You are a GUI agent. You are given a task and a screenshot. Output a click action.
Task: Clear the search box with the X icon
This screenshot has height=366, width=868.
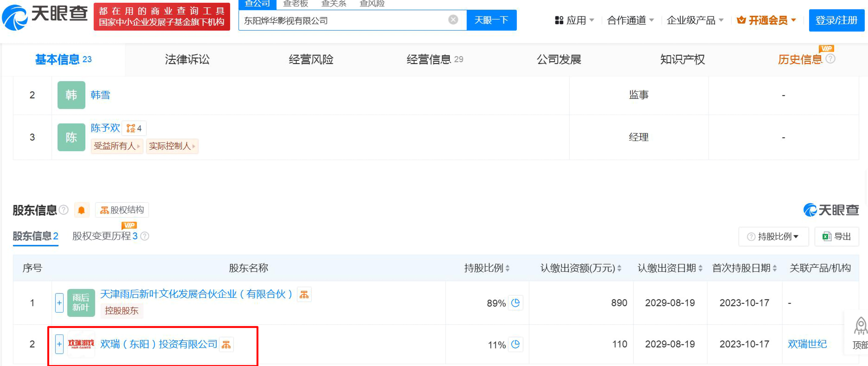(x=453, y=20)
